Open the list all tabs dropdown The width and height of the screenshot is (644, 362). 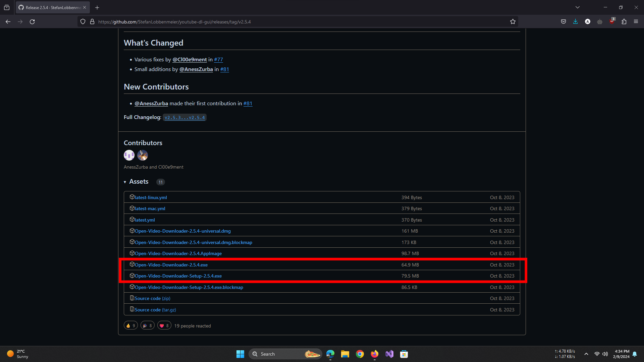point(577,7)
